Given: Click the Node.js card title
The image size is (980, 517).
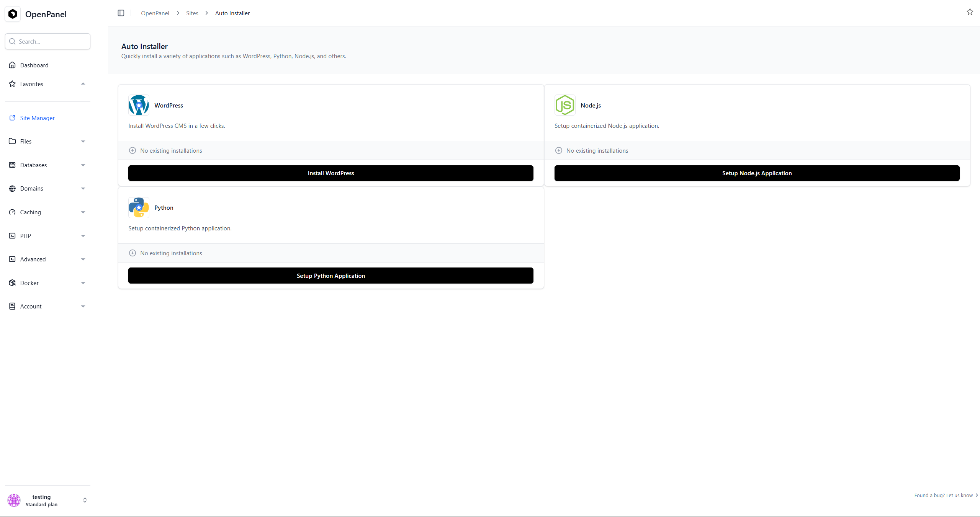Looking at the screenshot, I should pos(591,105).
